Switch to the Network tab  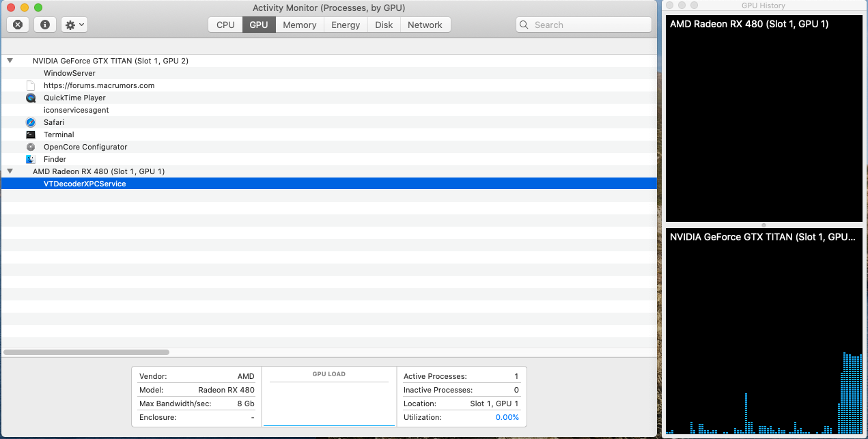pyautogui.click(x=425, y=25)
